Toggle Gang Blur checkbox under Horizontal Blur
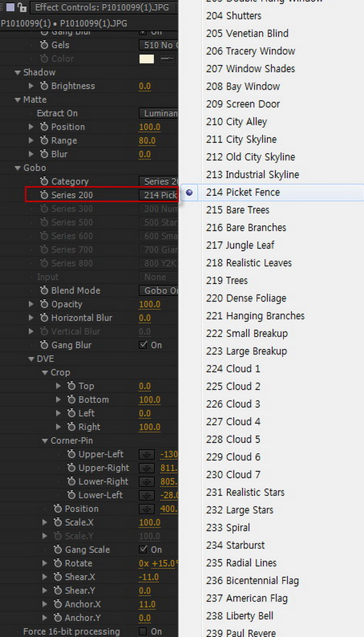 (143, 345)
